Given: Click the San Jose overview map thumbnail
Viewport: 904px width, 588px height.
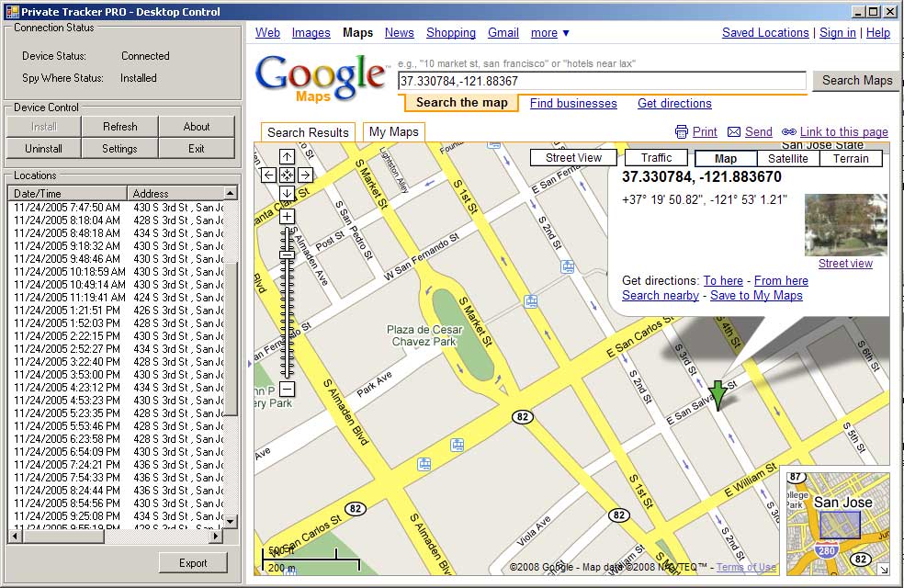Looking at the screenshot, I should pyautogui.click(x=836, y=524).
